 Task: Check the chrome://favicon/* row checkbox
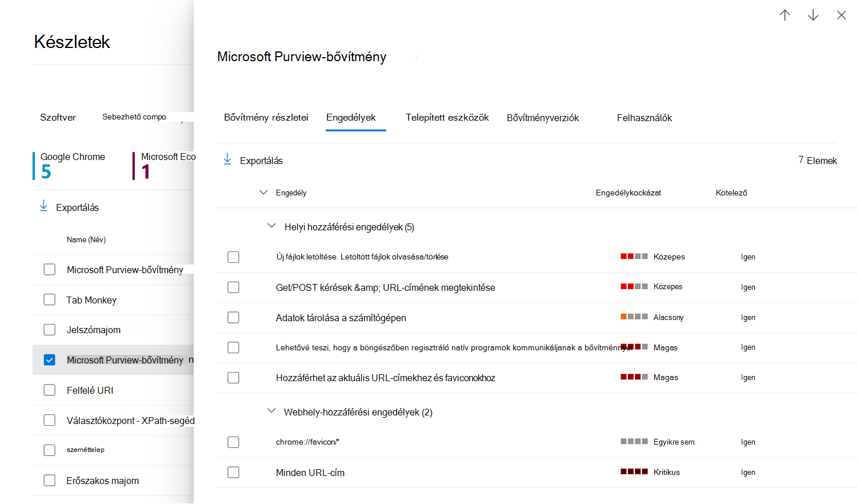tap(233, 442)
